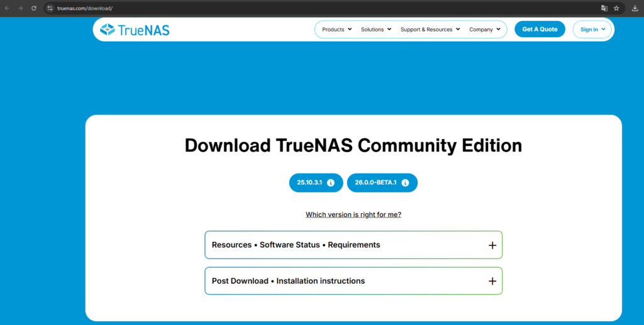Click the translate page icon

pos(604,8)
